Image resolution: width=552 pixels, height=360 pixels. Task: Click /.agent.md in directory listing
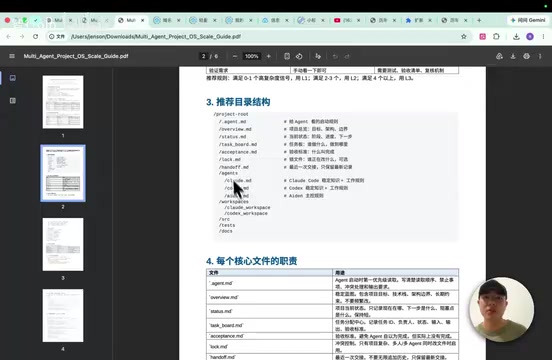point(232,122)
